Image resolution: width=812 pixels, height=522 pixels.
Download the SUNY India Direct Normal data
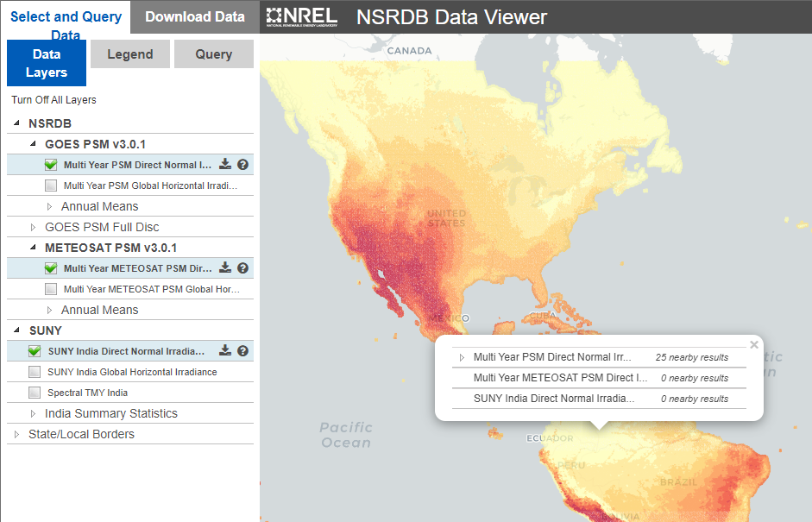coord(223,350)
